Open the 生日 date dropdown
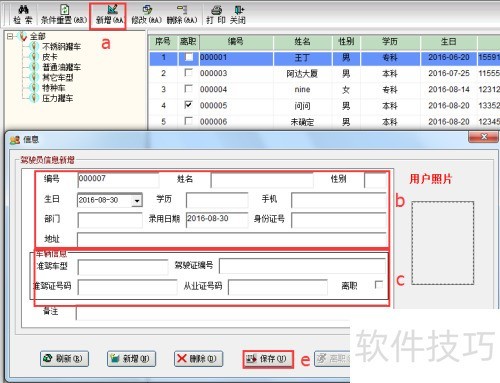500x383 pixels. [137, 201]
